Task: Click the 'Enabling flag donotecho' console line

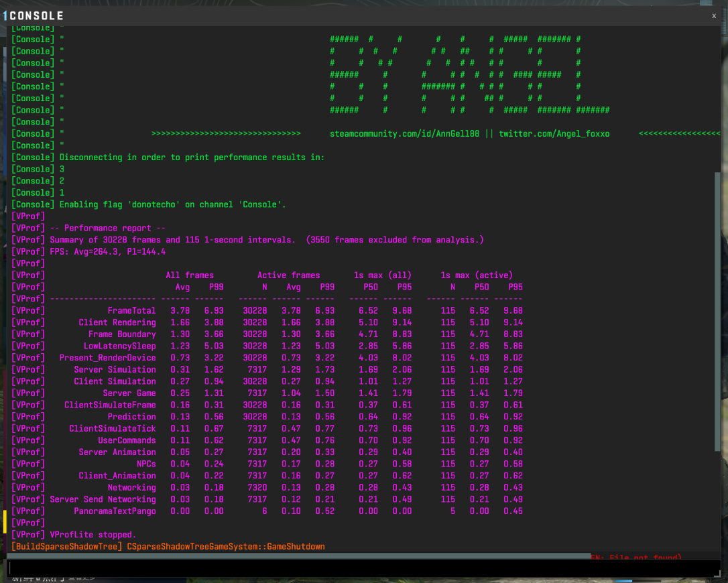Action: (173, 204)
